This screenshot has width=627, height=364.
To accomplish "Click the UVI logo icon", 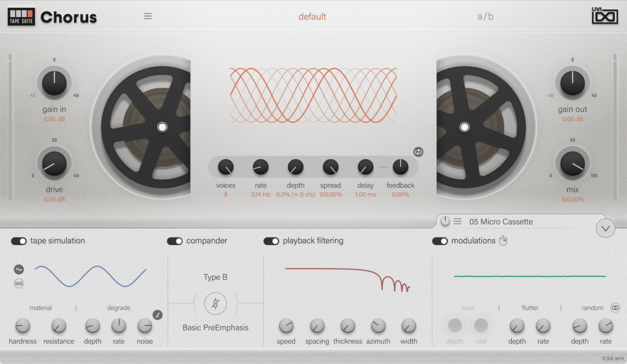I will click(604, 16).
